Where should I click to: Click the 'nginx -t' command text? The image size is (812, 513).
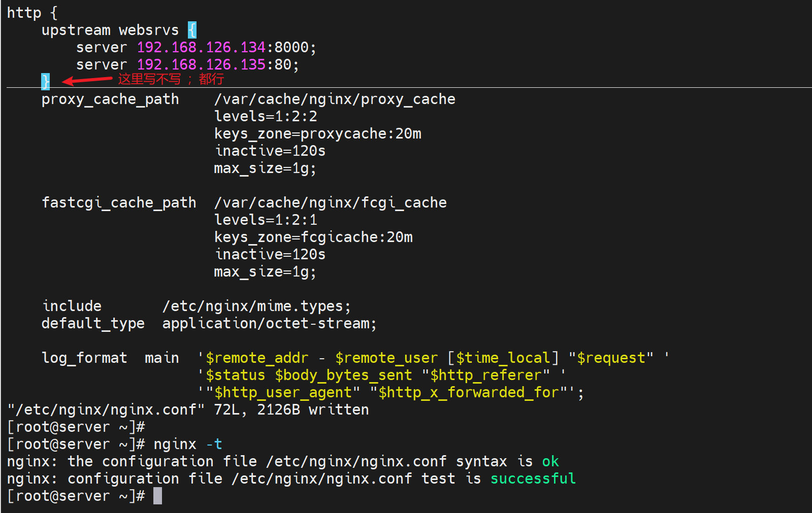coord(188,444)
